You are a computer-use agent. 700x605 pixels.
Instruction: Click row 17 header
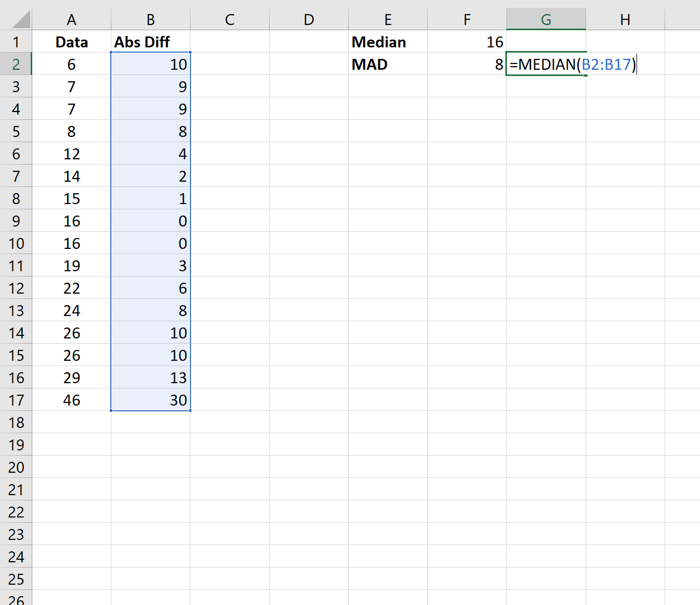(16, 400)
